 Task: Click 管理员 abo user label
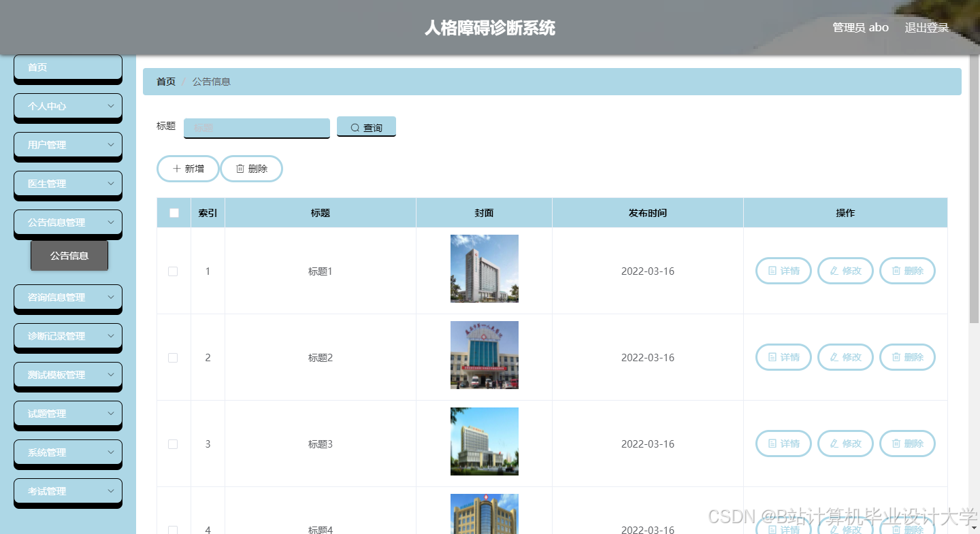[861, 27]
